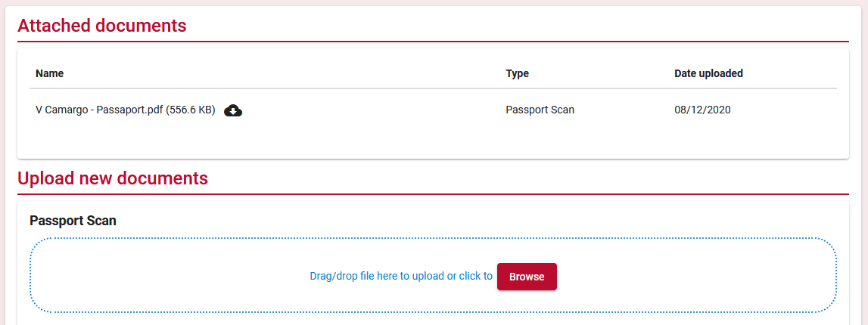868x325 pixels.
Task: Click the Attached documents heading
Action: click(x=102, y=26)
